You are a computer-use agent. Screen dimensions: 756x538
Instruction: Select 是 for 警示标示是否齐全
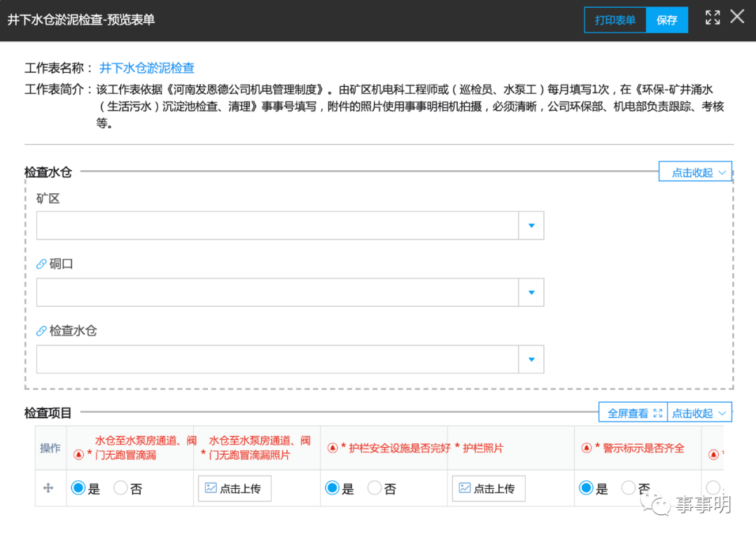pos(586,488)
